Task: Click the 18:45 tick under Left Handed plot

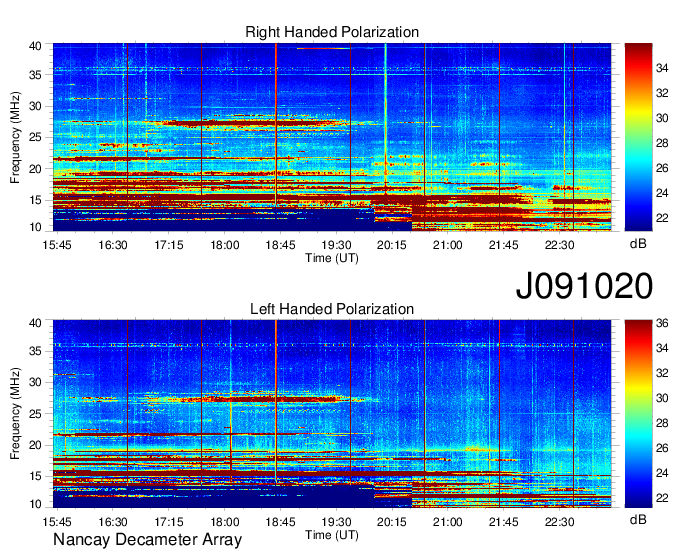Action: point(280,522)
